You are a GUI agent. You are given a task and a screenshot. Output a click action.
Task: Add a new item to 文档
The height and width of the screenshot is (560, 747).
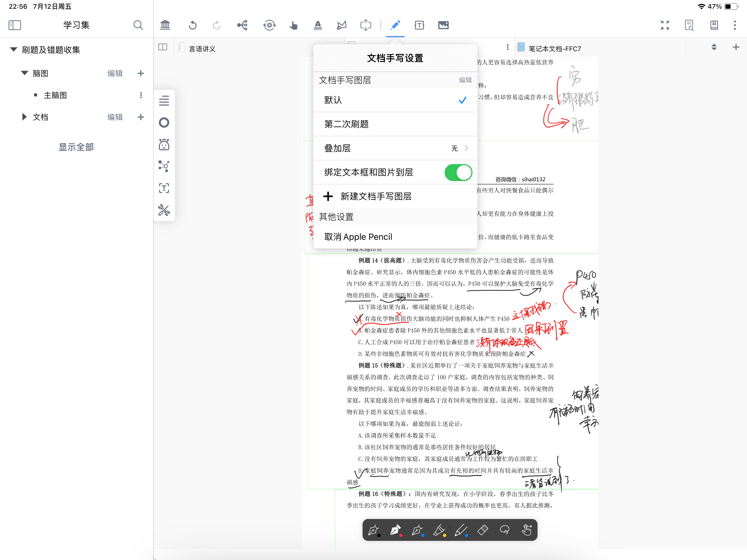coord(141,117)
